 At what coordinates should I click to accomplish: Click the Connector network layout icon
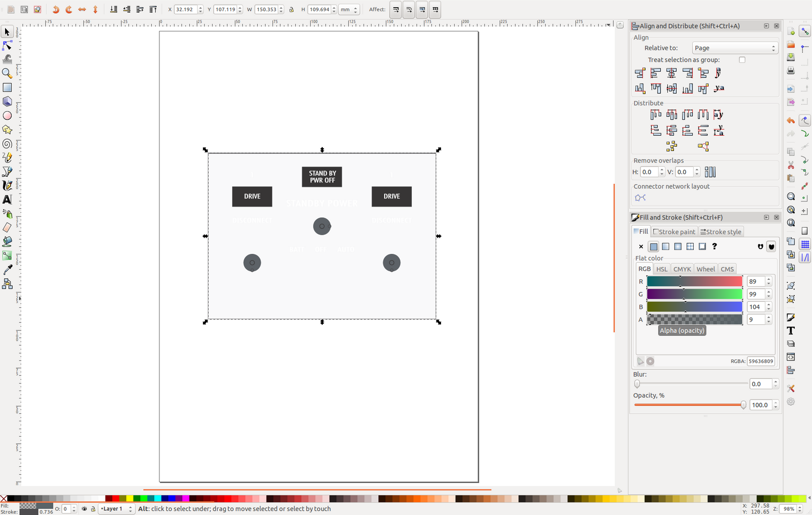pos(640,198)
